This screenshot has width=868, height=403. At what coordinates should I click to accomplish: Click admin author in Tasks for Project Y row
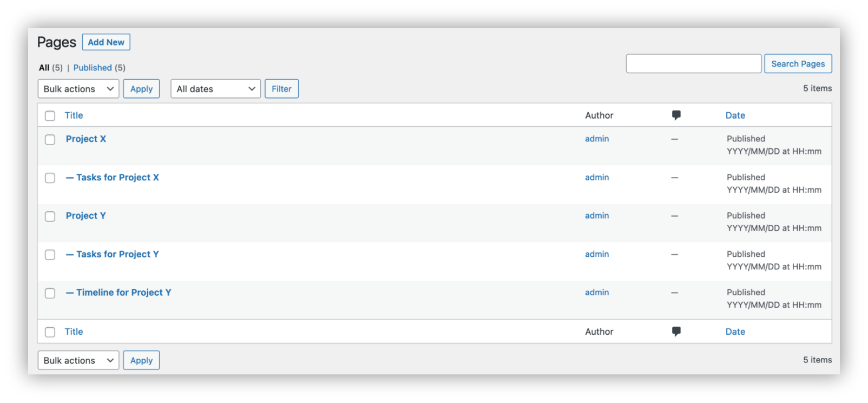pyautogui.click(x=597, y=254)
